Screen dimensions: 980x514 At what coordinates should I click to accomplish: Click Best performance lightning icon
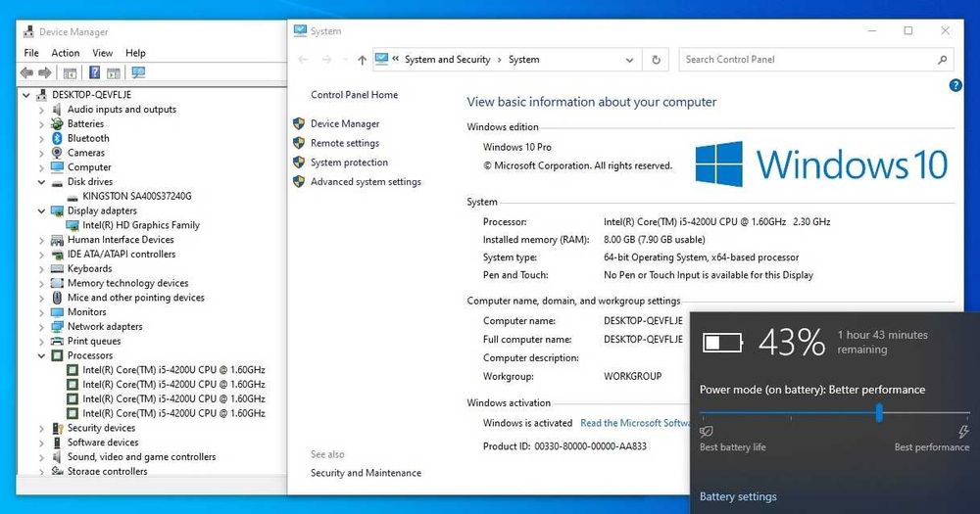[x=963, y=432]
